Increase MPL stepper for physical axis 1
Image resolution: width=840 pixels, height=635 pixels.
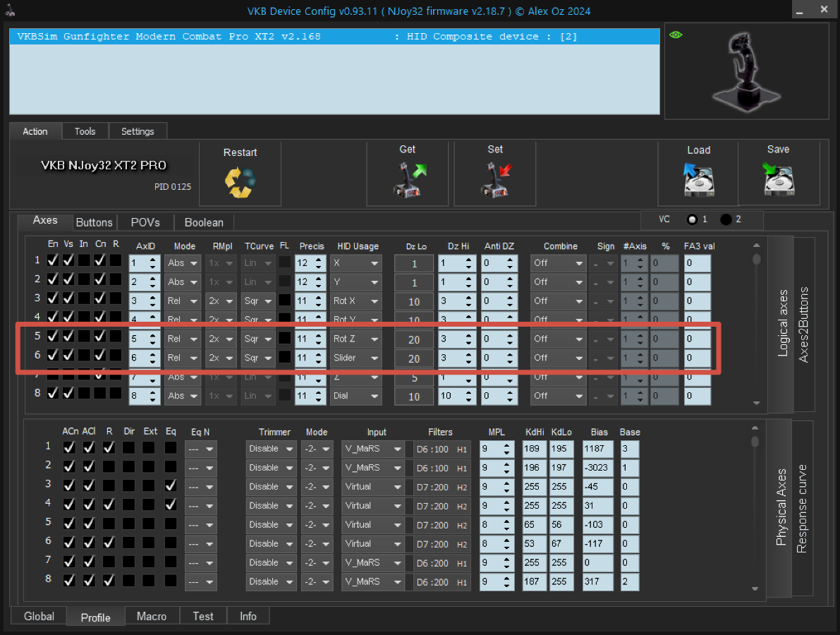click(507, 445)
